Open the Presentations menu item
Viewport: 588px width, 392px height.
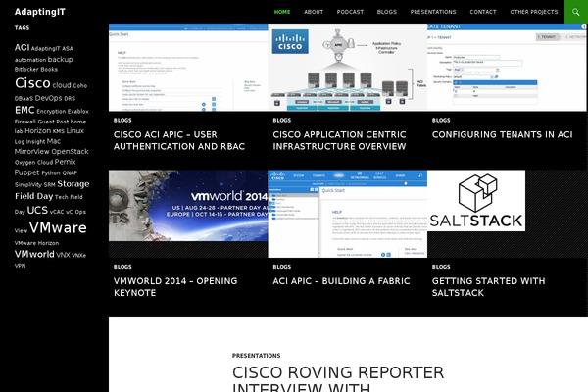433,12
